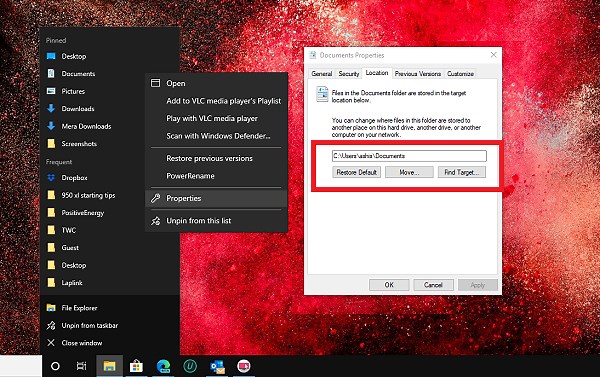Switch to the General tab
The image size is (600, 377).
click(x=321, y=74)
